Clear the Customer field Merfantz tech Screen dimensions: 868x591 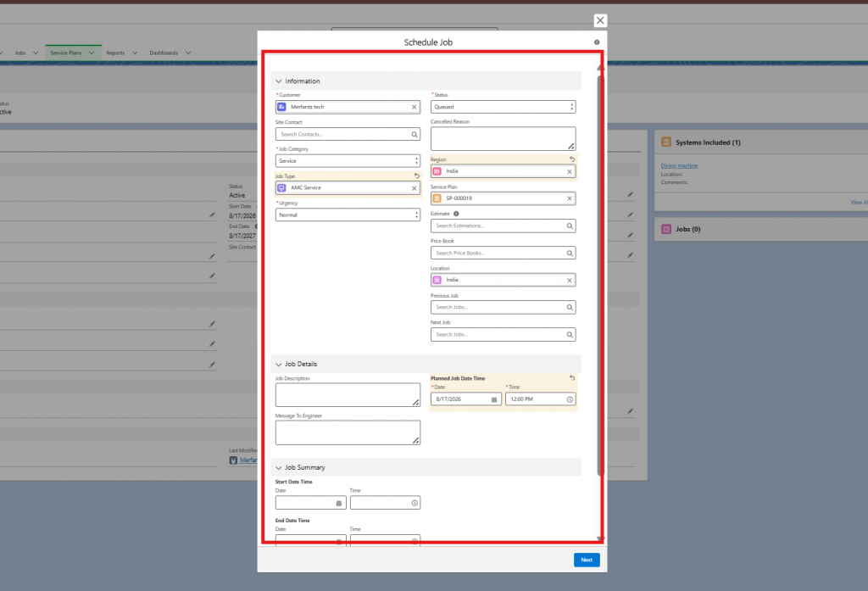click(x=414, y=107)
